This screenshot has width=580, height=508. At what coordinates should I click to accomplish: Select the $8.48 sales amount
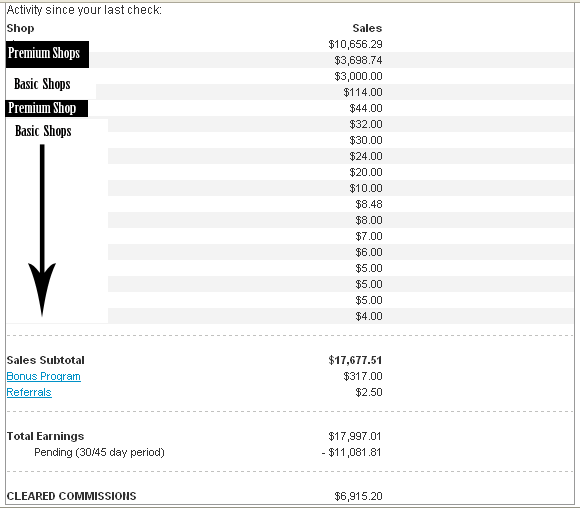point(369,204)
